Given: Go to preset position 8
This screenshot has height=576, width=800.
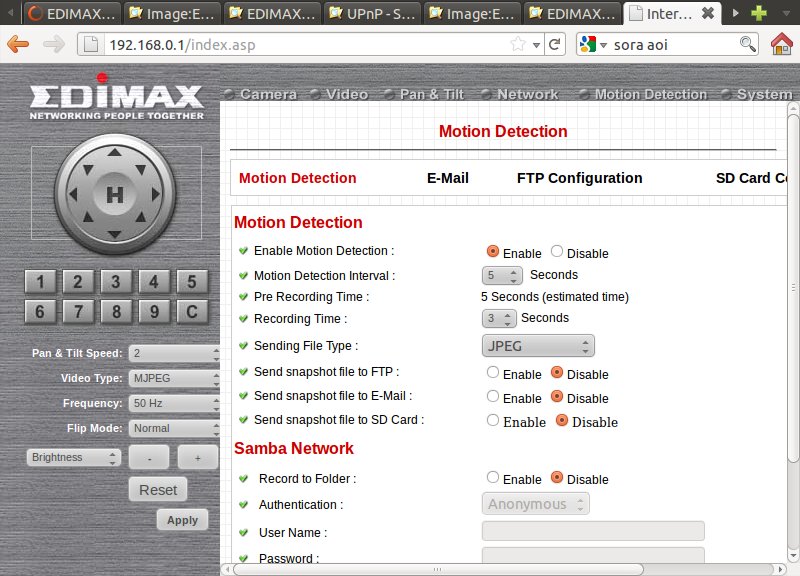Looking at the screenshot, I should click(116, 311).
